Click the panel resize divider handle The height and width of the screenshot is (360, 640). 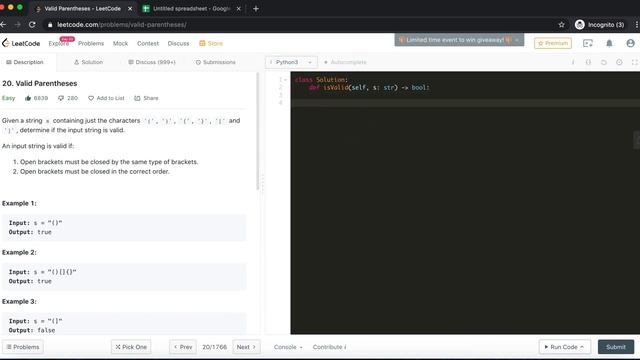point(262,184)
